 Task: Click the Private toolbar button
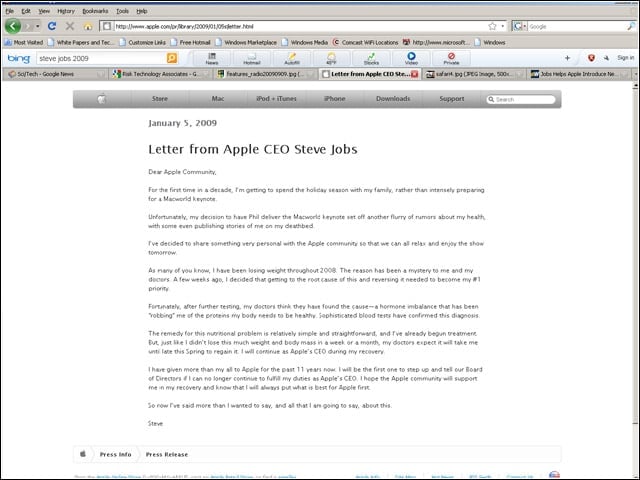(451, 58)
